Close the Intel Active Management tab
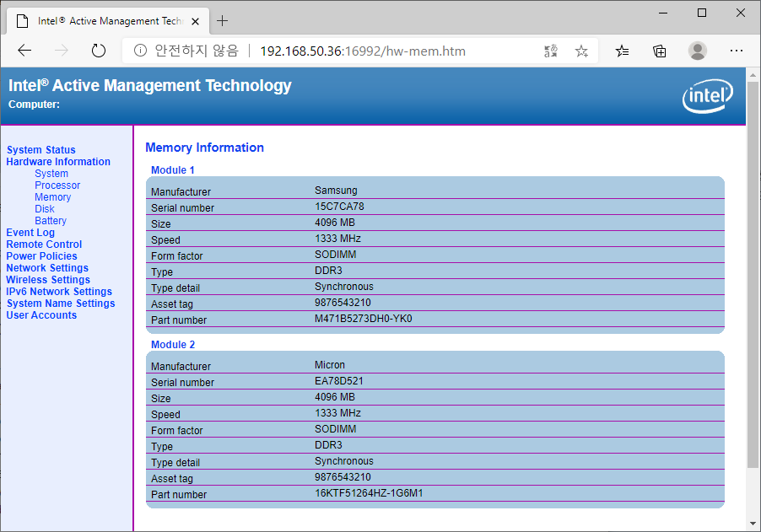Viewport: 761px width, 532px height. click(195, 21)
